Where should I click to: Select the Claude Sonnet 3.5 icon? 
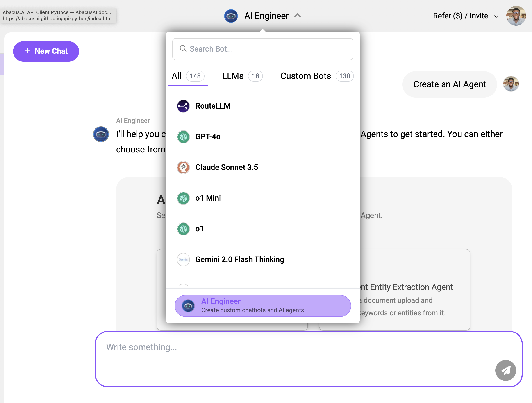pyautogui.click(x=183, y=167)
